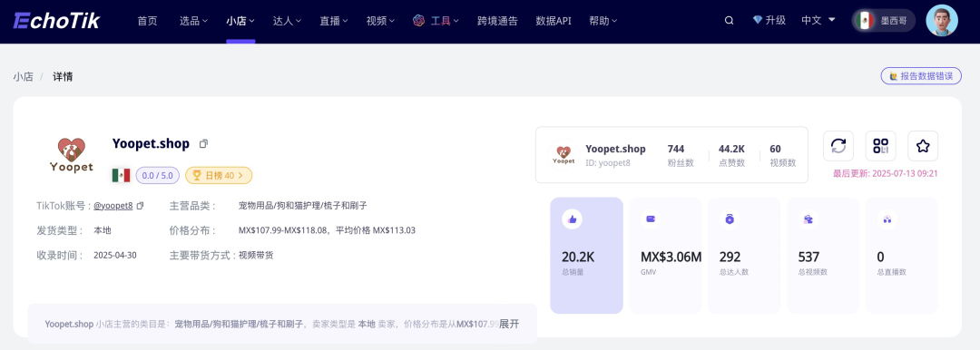Image resolution: width=980 pixels, height=350 pixels.
Task: Open the 墨西哥 country selector
Action: pos(884,21)
